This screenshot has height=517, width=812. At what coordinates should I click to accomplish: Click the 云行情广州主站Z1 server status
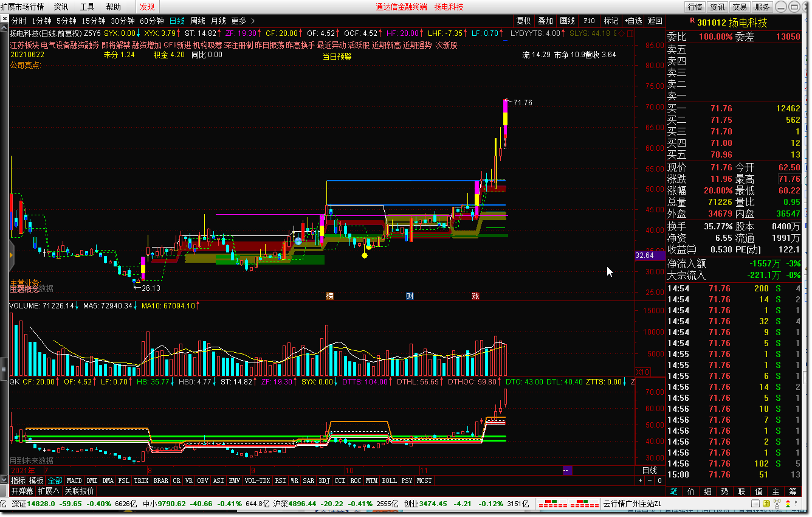(x=632, y=504)
